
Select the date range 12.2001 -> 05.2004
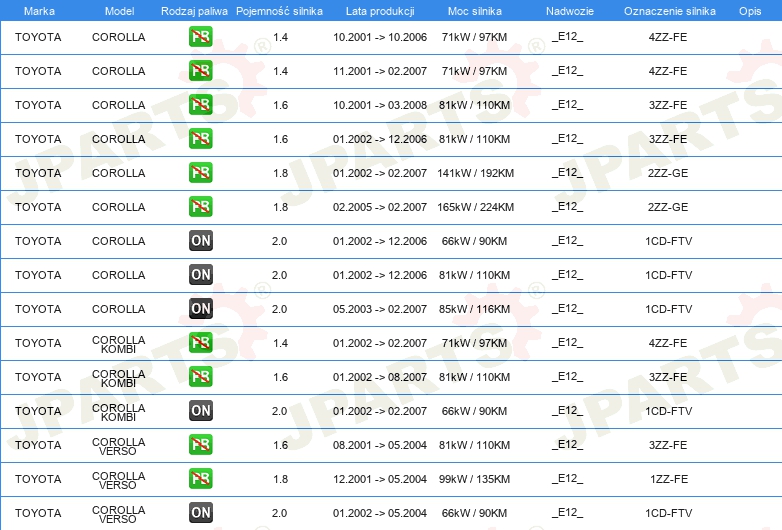[380, 479]
